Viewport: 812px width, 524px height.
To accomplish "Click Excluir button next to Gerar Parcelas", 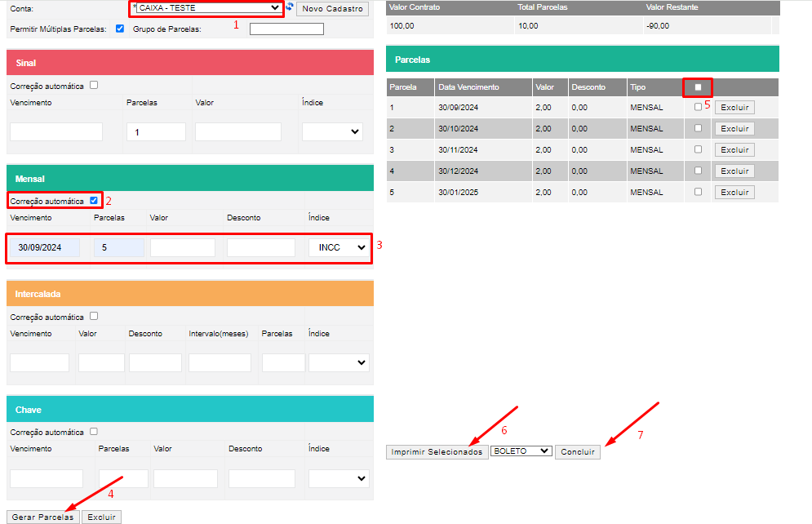I will point(102,517).
